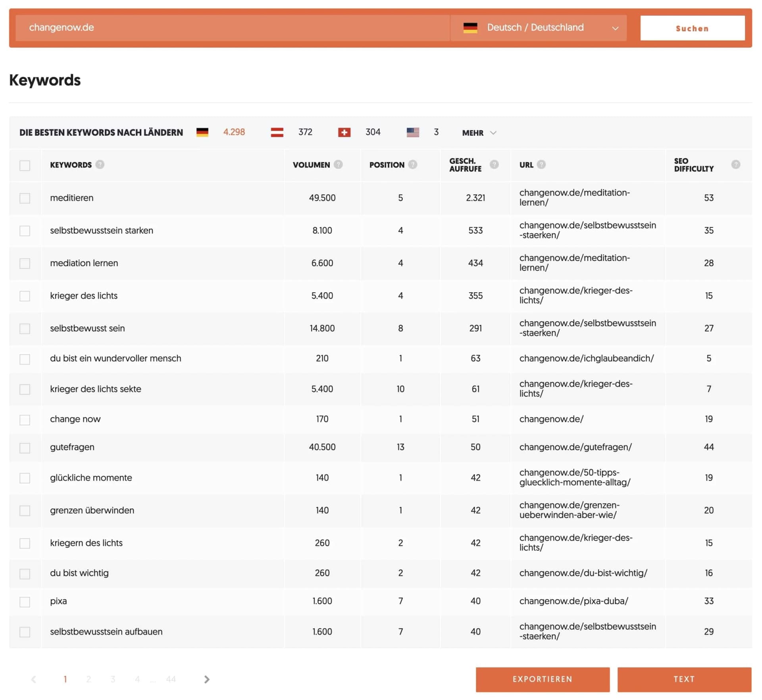
Task: Click the German flag country filter icon
Action: [203, 132]
